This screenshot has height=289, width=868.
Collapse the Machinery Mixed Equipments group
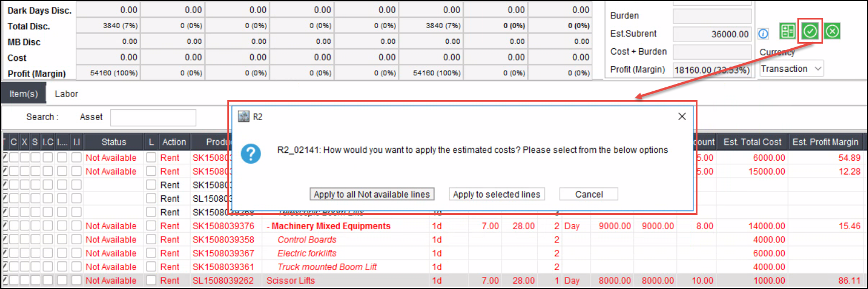click(269, 226)
